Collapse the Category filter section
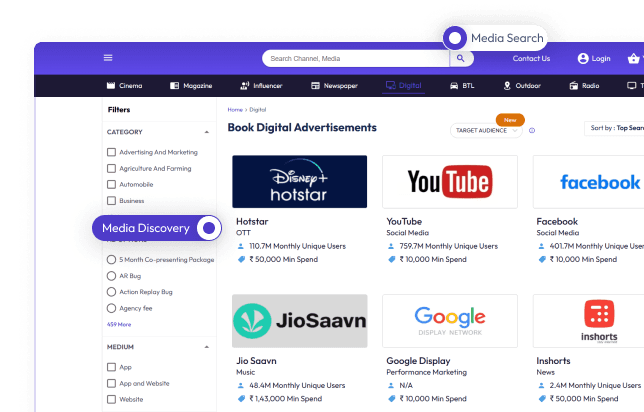644x412 pixels. coord(207,132)
